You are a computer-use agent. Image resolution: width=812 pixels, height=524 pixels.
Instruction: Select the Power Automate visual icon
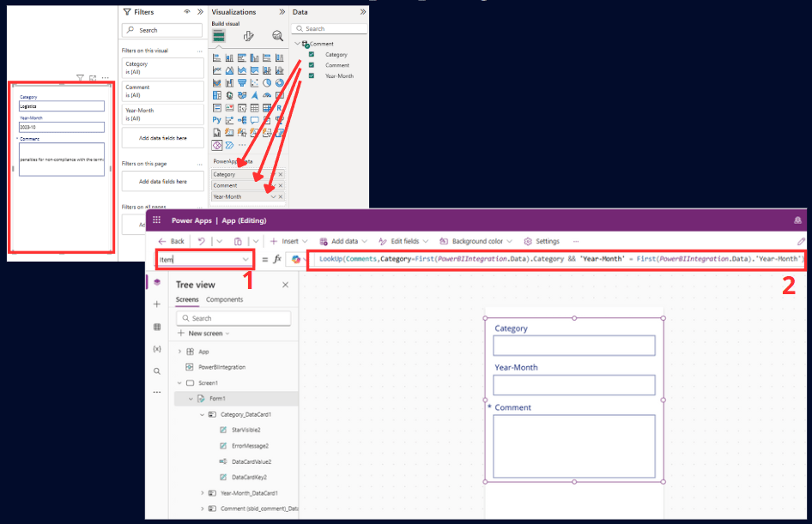pos(229,145)
